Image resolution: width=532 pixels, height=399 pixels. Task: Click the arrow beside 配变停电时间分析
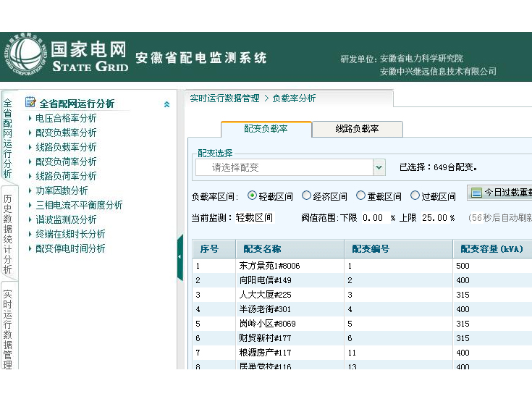click(x=30, y=248)
